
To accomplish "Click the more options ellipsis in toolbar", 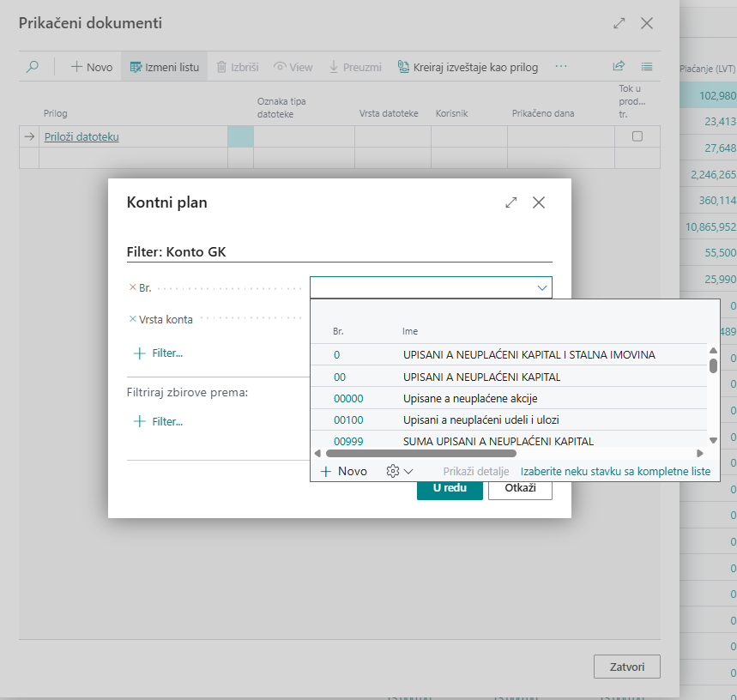I will click(561, 67).
